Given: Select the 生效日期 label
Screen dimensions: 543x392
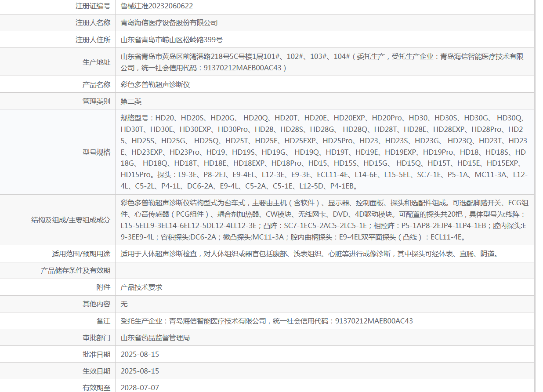Looking at the screenshot, I should (x=97, y=371).
